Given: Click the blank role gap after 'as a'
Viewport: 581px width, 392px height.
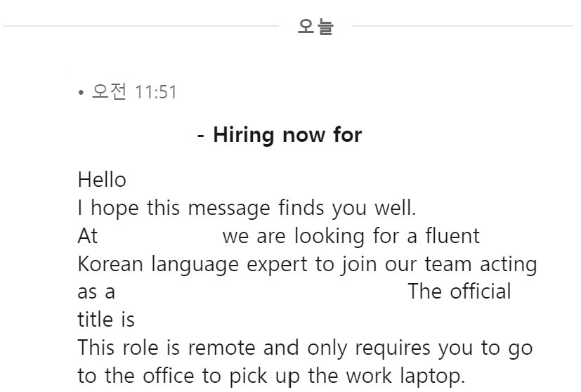Looking at the screenshot, I should point(261,292).
